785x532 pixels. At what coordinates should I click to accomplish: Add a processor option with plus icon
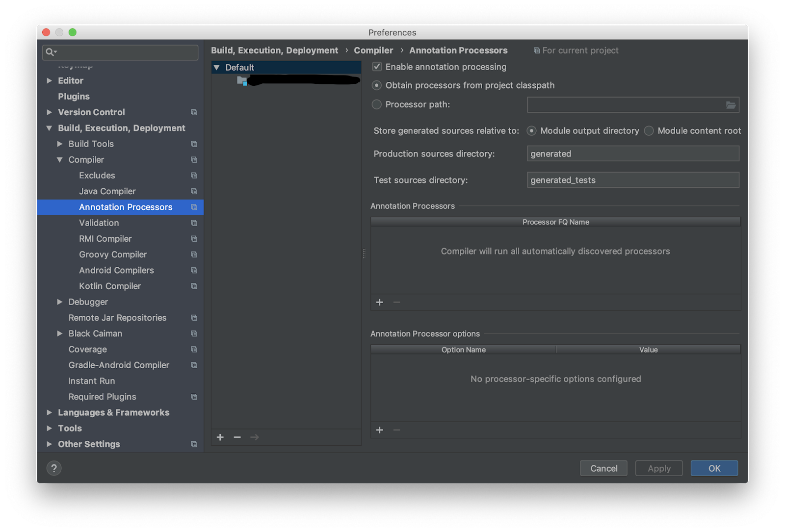coord(380,430)
